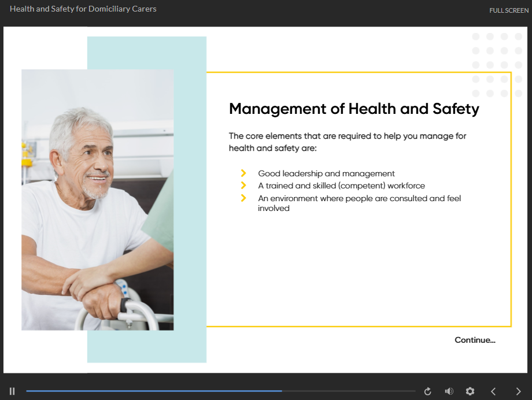Select the trained and skilled workforce text

click(x=341, y=186)
